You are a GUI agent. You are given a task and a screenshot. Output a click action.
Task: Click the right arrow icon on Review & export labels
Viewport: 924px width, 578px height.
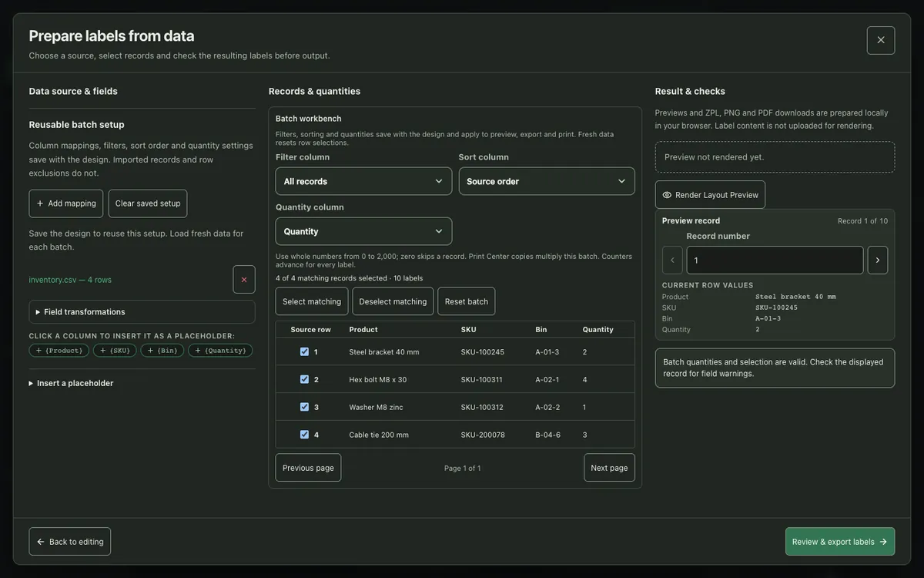883,542
